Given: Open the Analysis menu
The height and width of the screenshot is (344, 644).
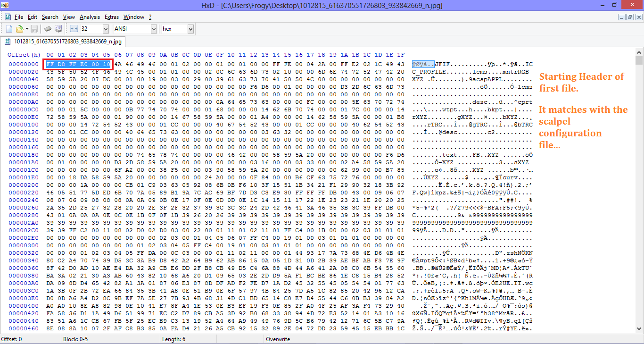Looking at the screenshot, I should (x=90, y=17).
